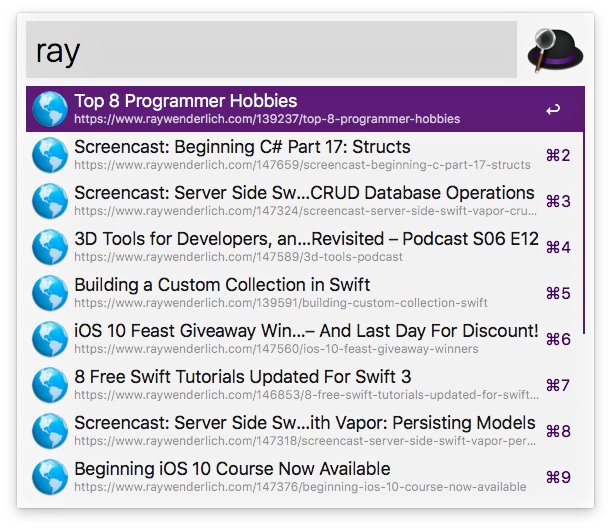Open Beginning iOS 10 Course Now Available

232,469
